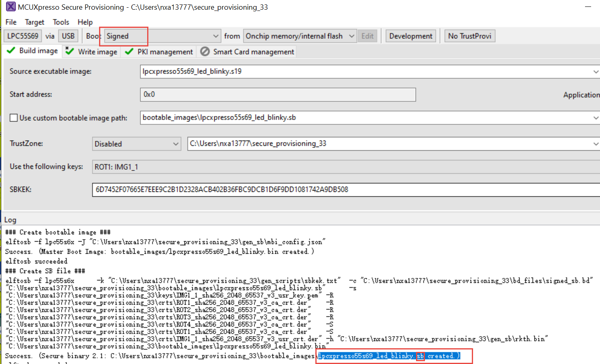
Task: Expand the Source executable image dropdown
Action: pos(596,71)
